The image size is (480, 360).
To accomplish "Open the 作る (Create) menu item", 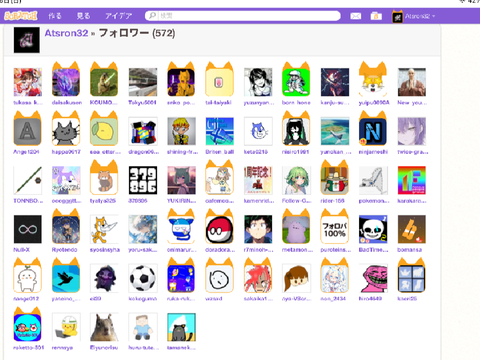I will [x=55, y=16].
